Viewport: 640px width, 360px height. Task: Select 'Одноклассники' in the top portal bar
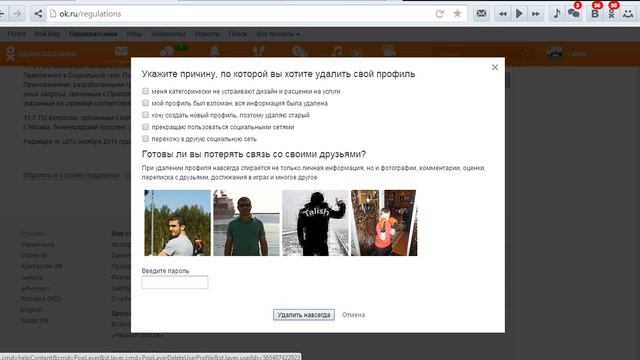pos(93,34)
